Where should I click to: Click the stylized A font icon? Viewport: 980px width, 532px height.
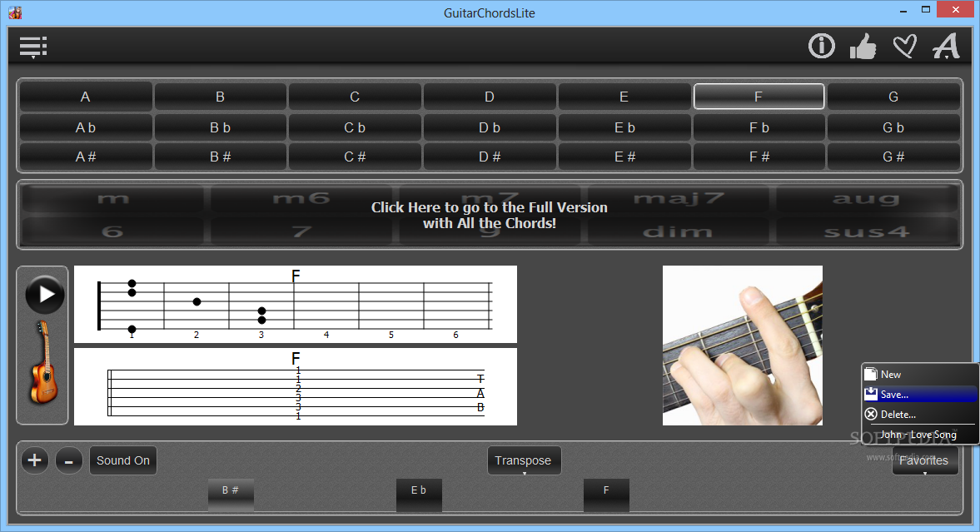click(x=946, y=46)
